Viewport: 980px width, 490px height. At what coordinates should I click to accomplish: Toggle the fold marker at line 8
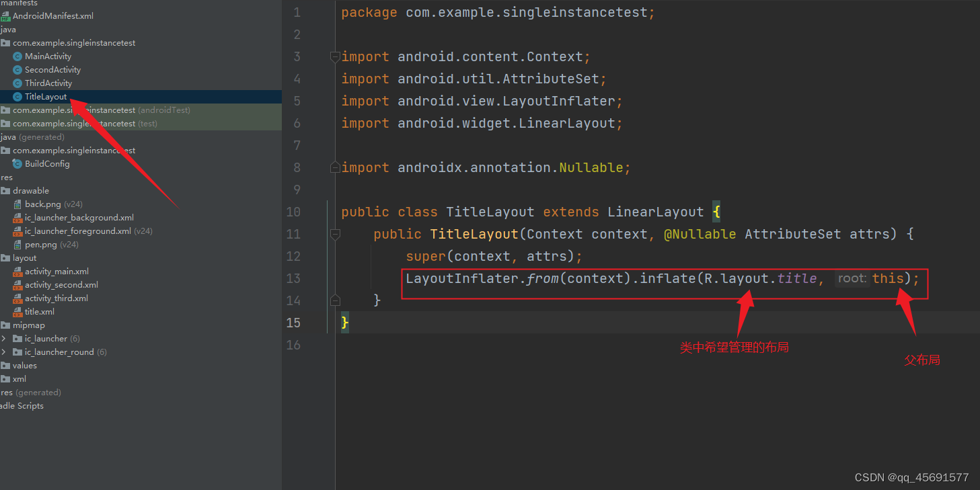335,167
